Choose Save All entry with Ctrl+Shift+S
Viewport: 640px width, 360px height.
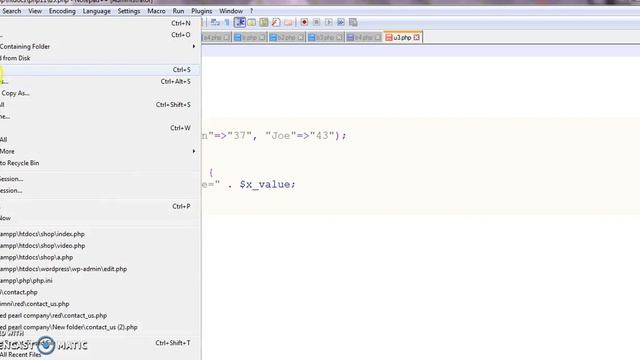(x=99, y=105)
